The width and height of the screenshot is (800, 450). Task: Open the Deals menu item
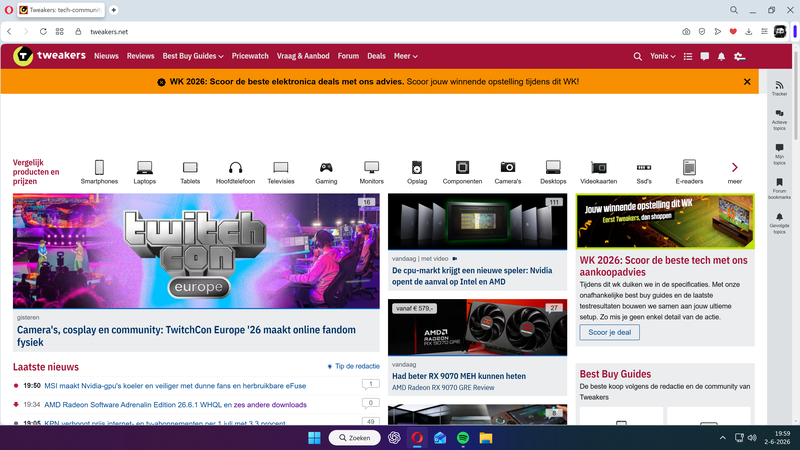point(377,56)
